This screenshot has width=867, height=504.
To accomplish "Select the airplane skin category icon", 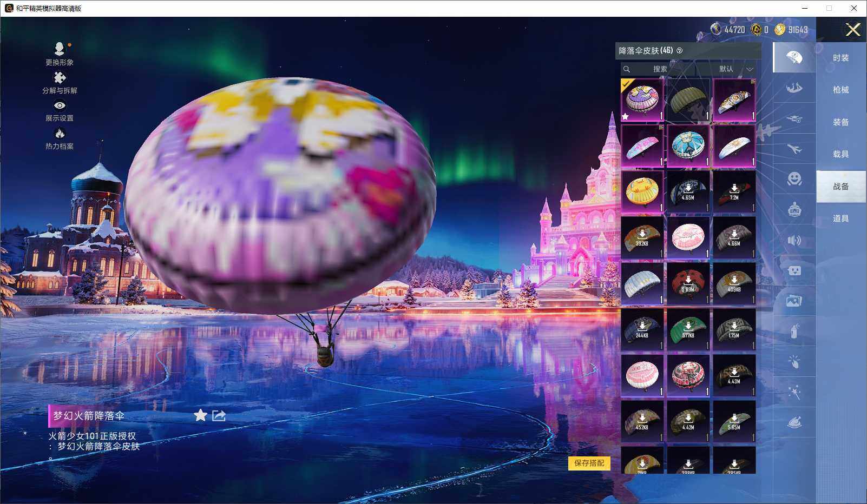I will pyautogui.click(x=794, y=149).
